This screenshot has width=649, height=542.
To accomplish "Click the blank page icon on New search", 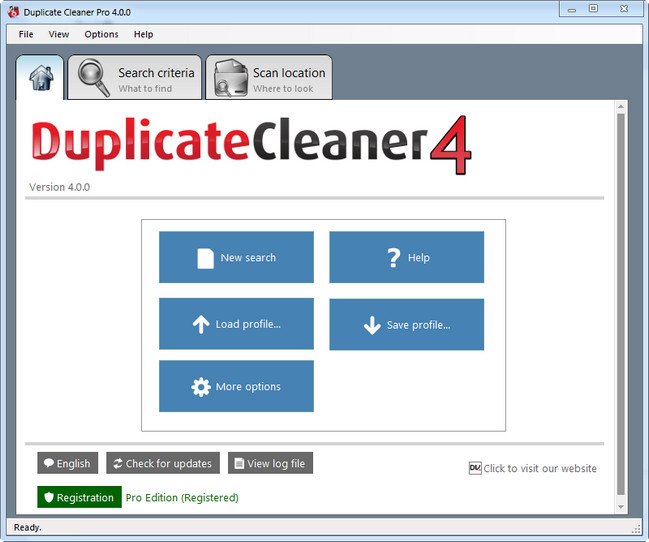I will [205, 258].
